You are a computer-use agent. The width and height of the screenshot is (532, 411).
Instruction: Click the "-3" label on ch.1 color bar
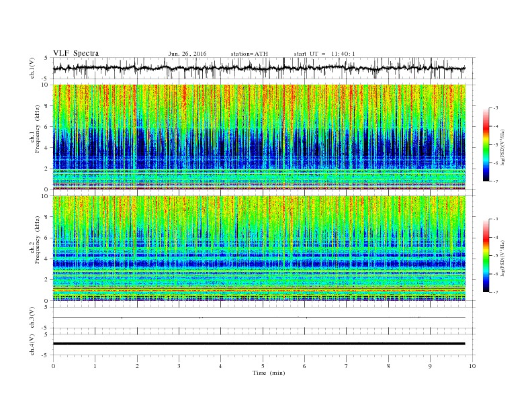(496, 108)
